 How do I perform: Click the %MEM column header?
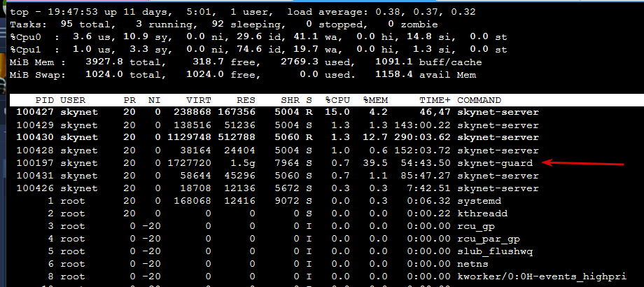[x=375, y=100]
